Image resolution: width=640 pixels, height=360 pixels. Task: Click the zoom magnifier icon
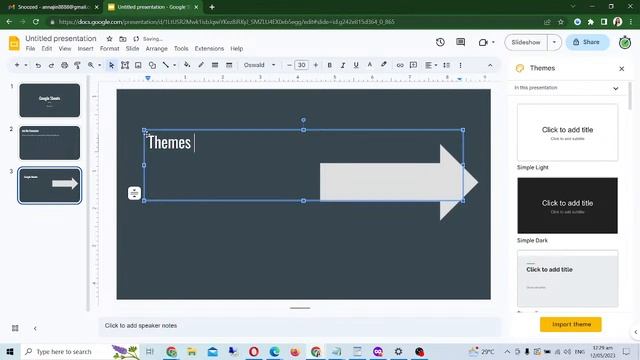(x=91, y=65)
